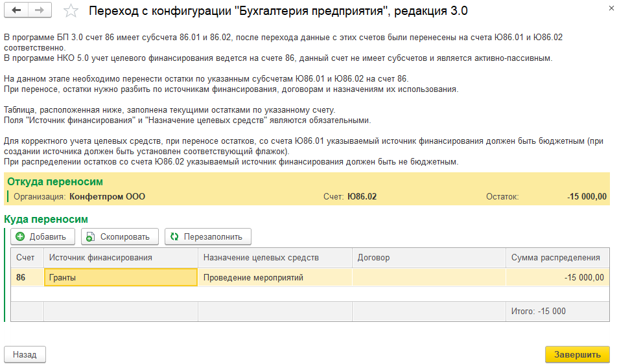Add page to favorites with star icon
The image size is (619, 364).
[71, 11]
